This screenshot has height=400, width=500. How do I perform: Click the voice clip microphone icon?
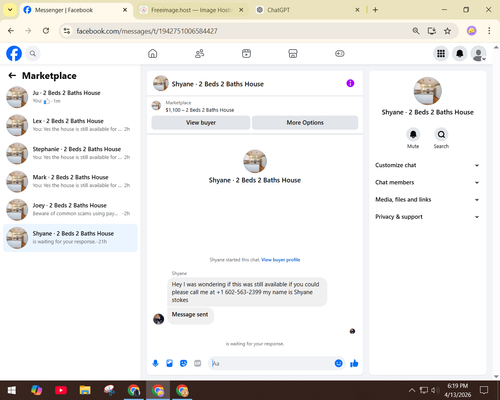(155, 363)
